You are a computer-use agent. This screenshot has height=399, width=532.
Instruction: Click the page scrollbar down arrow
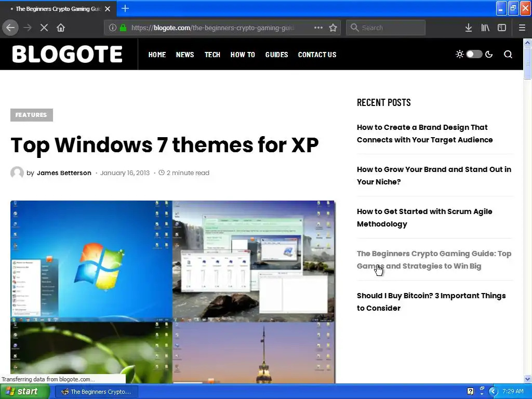click(x=527, y=379)
